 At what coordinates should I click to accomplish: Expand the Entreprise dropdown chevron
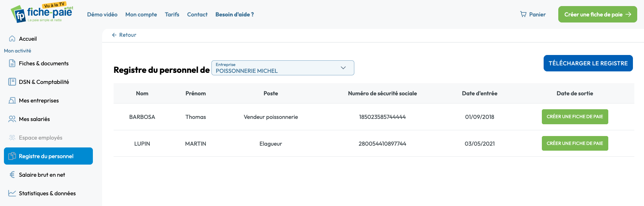(343, 68)
